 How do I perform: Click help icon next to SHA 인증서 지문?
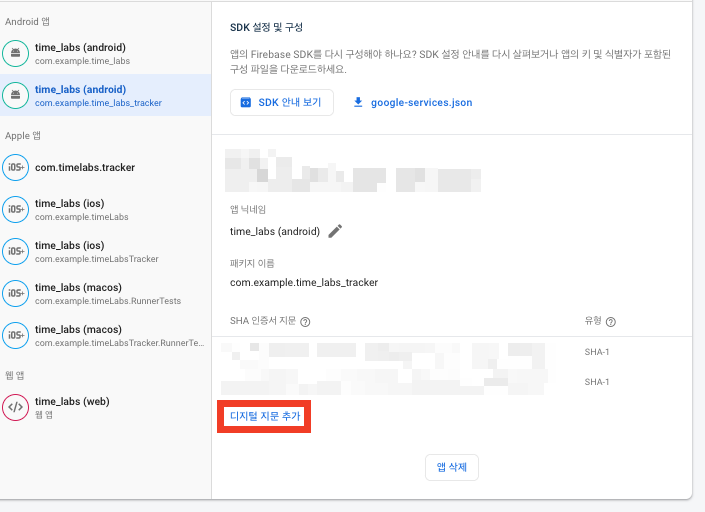(306, 322)
